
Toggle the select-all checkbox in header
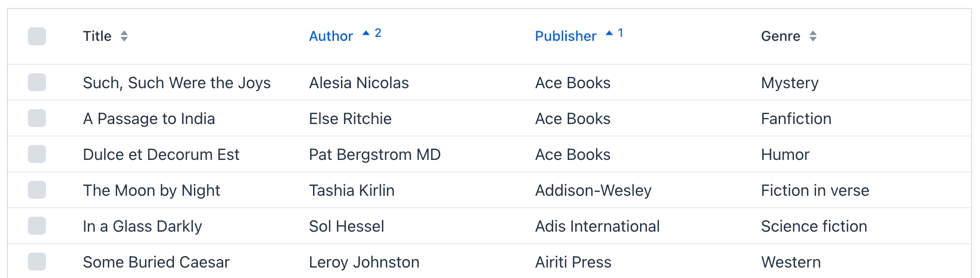pos(37,36)
